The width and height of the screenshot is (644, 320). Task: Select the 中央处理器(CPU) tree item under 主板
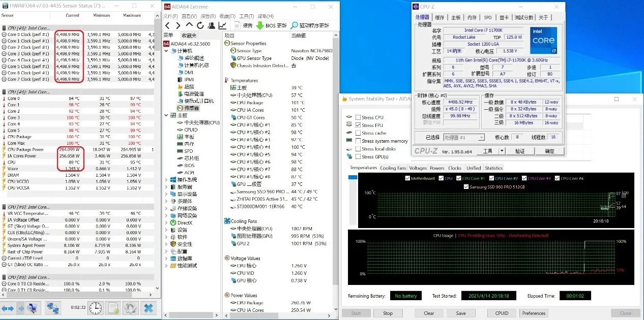pyautogui.click(x=198, y=122)
